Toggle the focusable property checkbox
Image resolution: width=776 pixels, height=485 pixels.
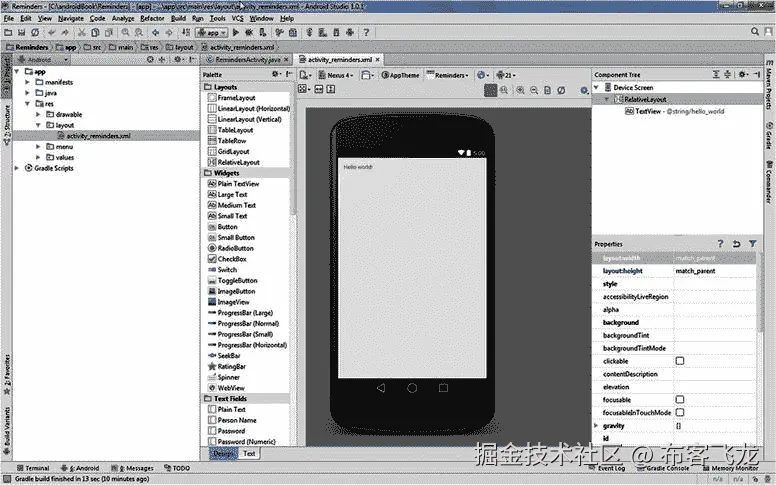[x=680, y=399]
